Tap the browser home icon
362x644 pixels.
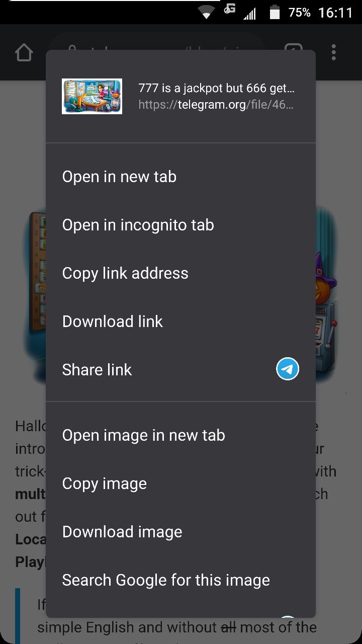(x=24, y=52)
